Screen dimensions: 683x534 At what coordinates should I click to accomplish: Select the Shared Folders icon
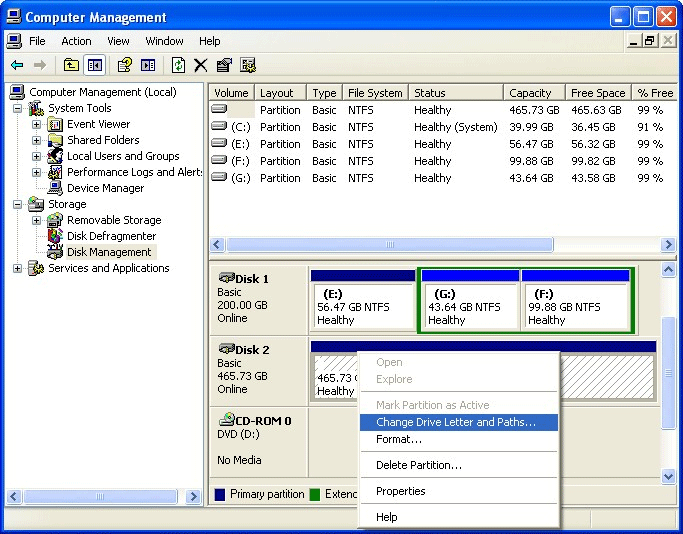click(x=55, y=140)
